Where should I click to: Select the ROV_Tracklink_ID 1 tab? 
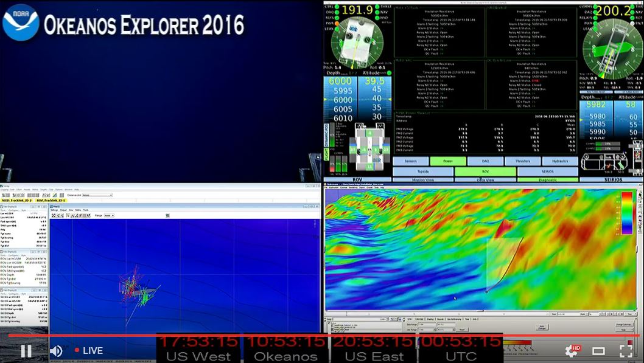tap(51, 201)
